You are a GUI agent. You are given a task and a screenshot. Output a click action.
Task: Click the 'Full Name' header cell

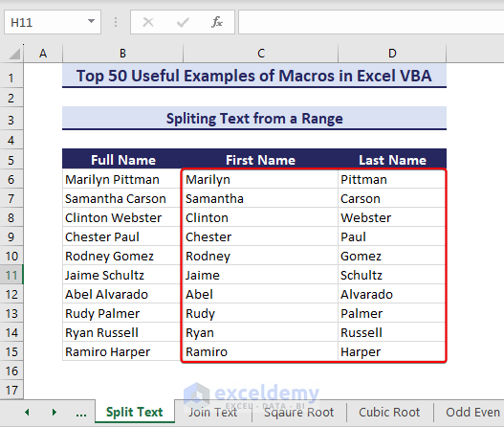click(122, 160)
